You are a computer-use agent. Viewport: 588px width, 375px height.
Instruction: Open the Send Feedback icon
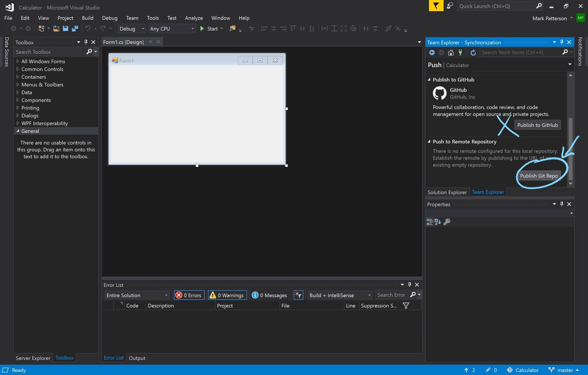(x=450, y=6)
